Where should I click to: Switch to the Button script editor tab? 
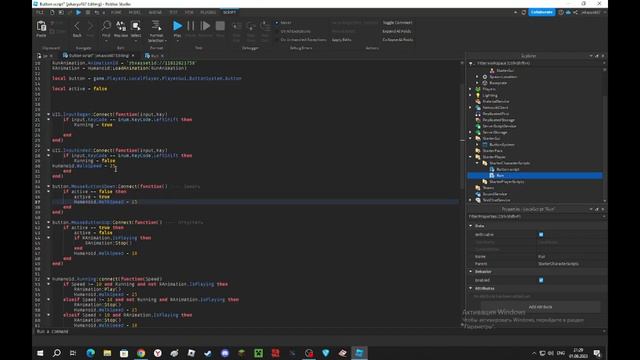[98, 56]
